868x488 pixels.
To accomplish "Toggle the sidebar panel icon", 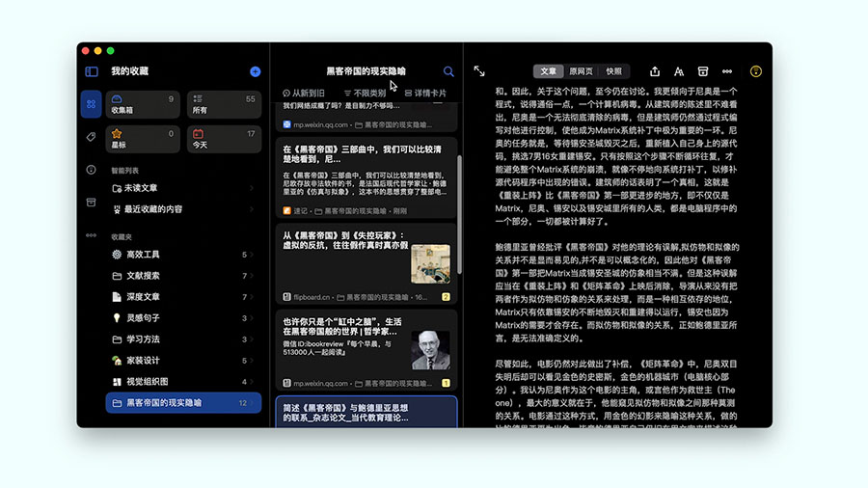I will 92,71.
